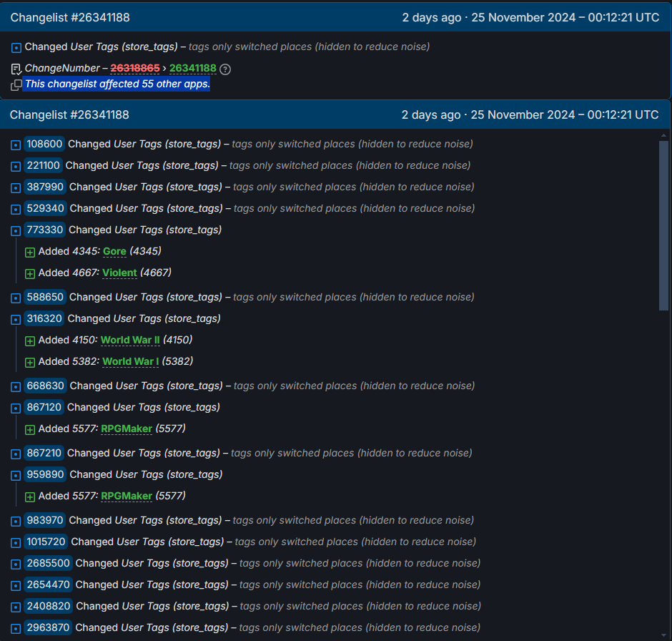Click the ChangeNumber help question mark icon

coord(225,69)
